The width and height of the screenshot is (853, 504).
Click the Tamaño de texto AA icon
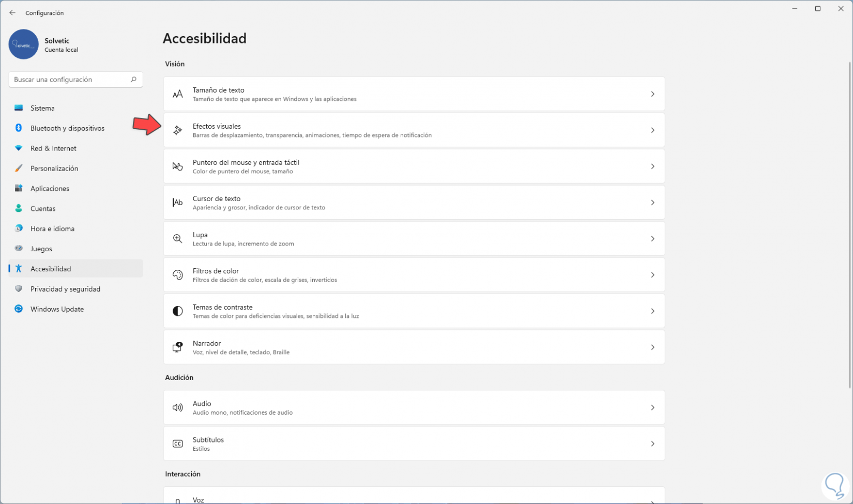pyautogui.click(x=177, y=94)
